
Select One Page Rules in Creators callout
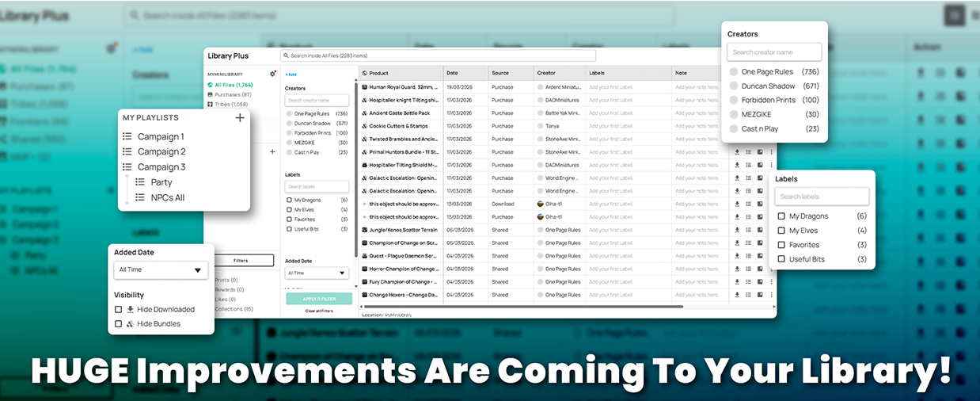click(x=734, y=72)
